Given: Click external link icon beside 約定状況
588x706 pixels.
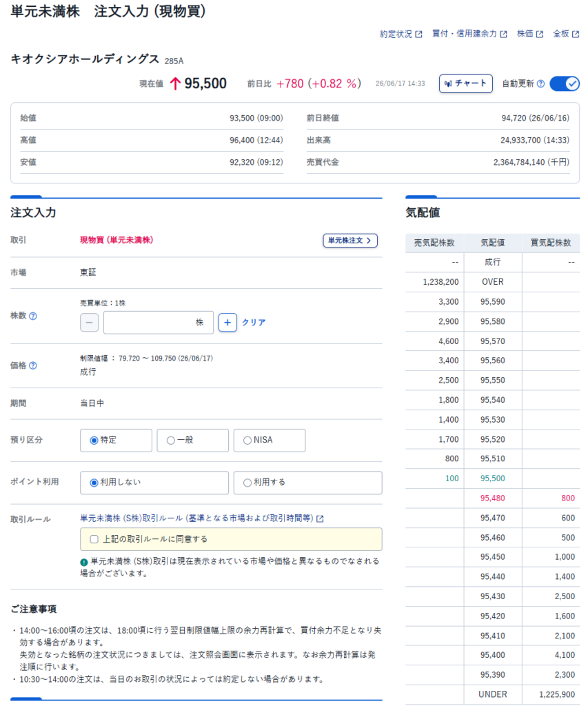Looking at the screenshot, I should coord(418,34).
